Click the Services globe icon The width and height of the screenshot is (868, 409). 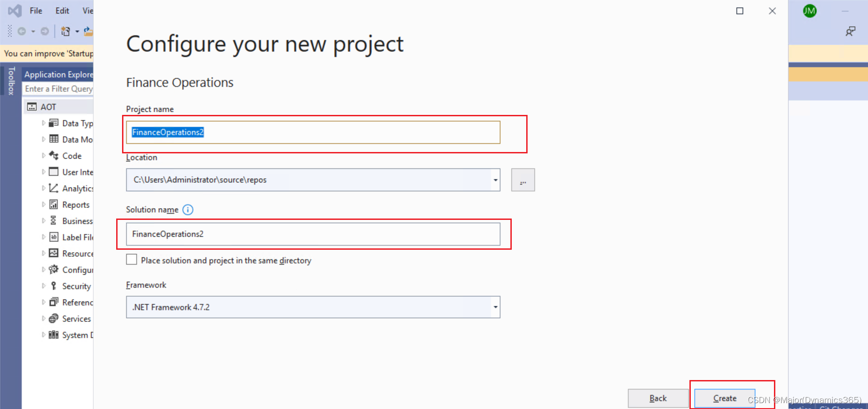tap(53, 319)
